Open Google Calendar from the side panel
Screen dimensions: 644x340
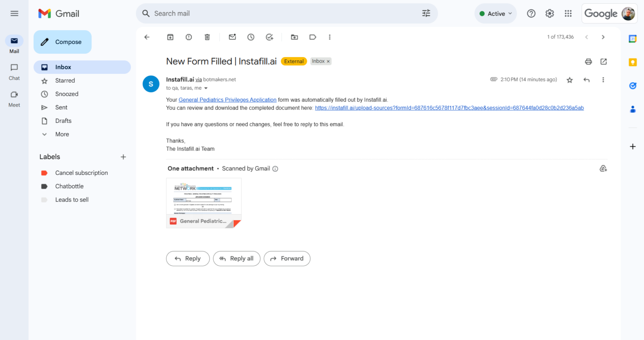point(633,39)
